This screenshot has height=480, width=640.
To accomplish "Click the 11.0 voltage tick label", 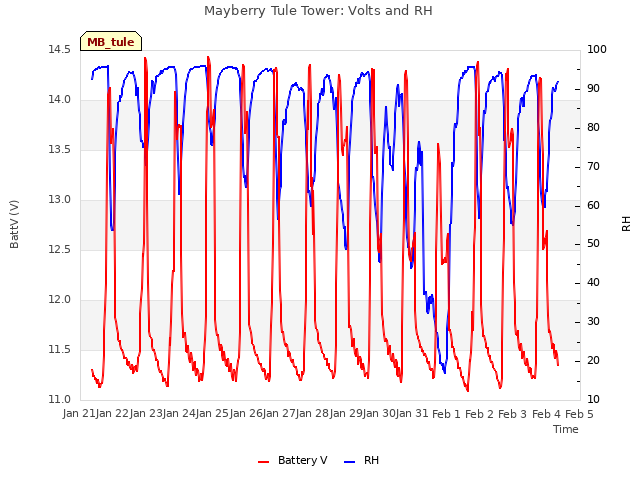I will [x=60, y=400].
